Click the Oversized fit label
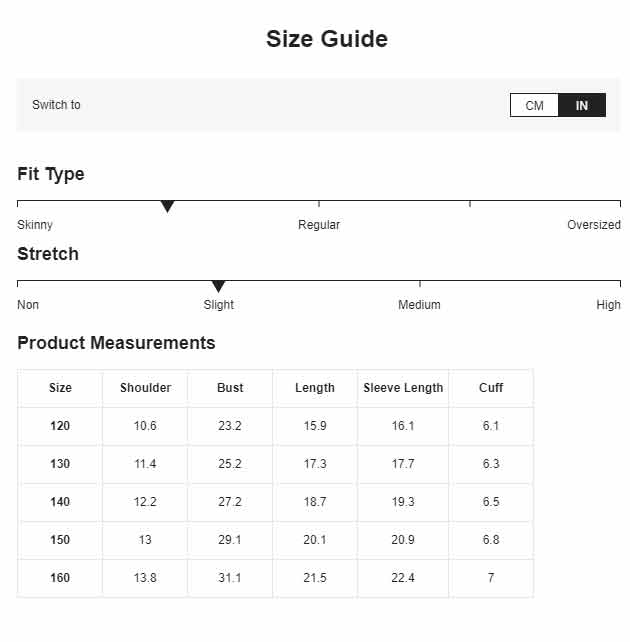This screenshot has height=642, width=630. pos(594,225)
